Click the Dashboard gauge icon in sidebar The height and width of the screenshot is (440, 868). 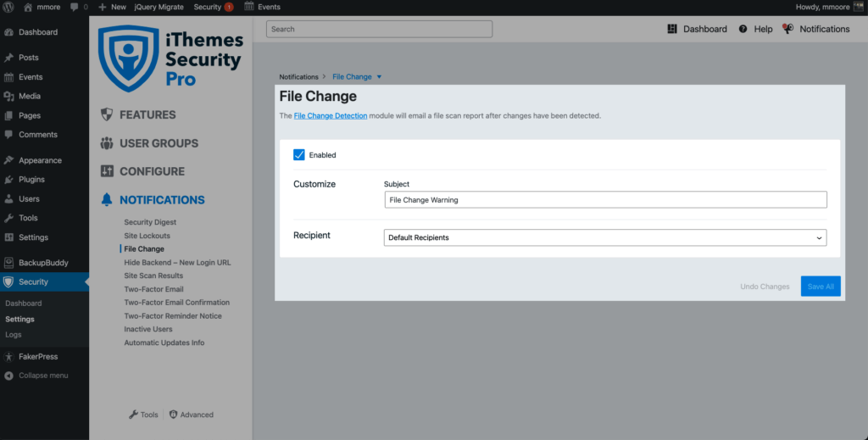coord(8,32)
